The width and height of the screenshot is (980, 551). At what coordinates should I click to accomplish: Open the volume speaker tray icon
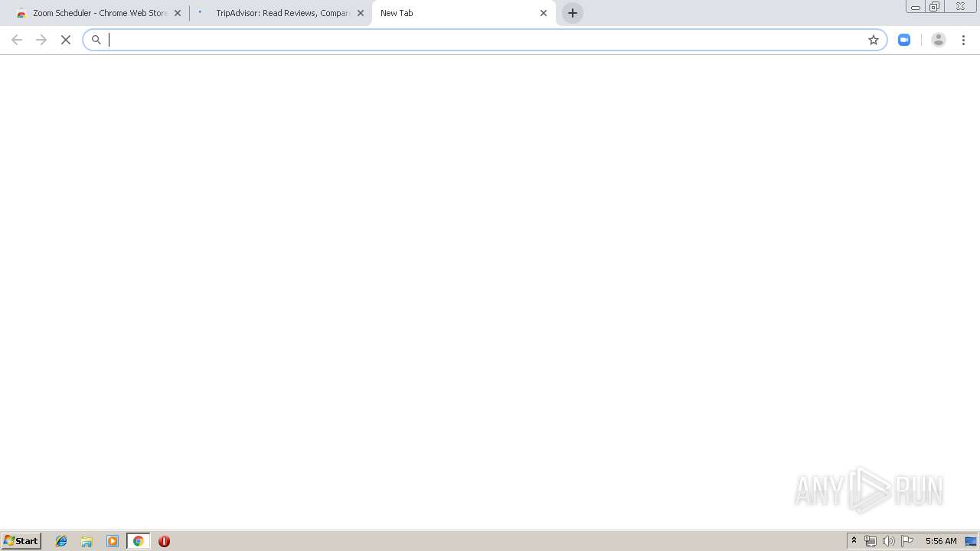(x=889, y=541)
